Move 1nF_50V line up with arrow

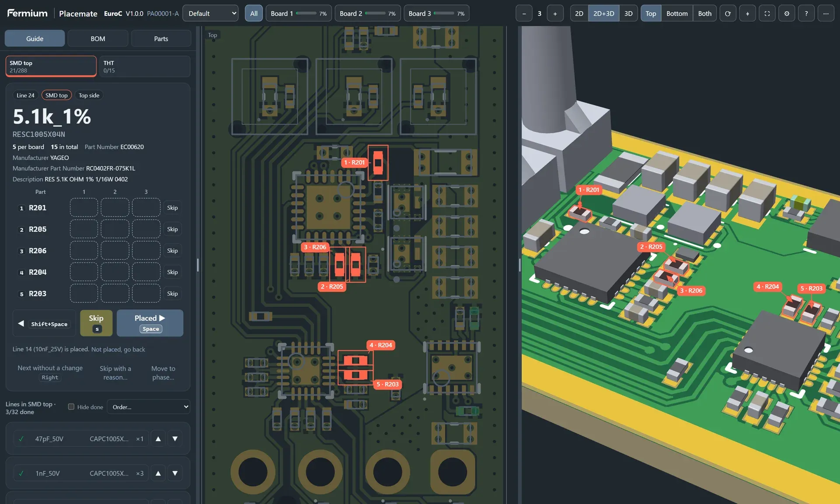pyautogui.click(x=158, y=473)
